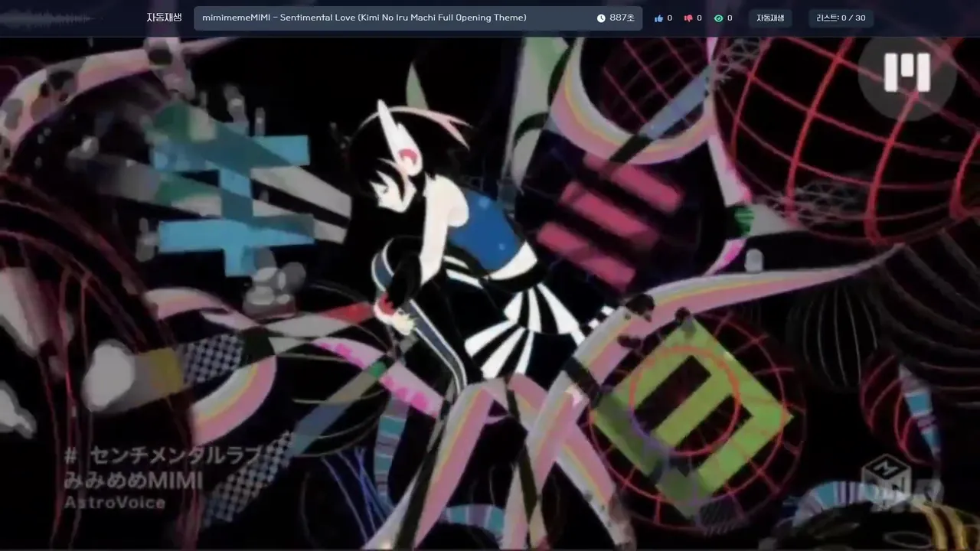Click the 887초 remaining time text
The height and width of the screenshot is (551, 980).
[622, 18]
